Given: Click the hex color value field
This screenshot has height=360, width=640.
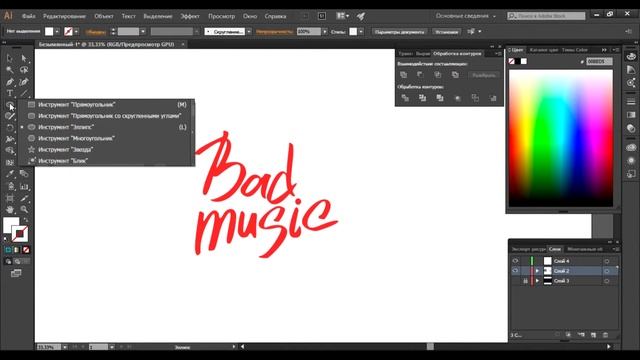Looking at the screenshot, I should [x=599, y=61].
